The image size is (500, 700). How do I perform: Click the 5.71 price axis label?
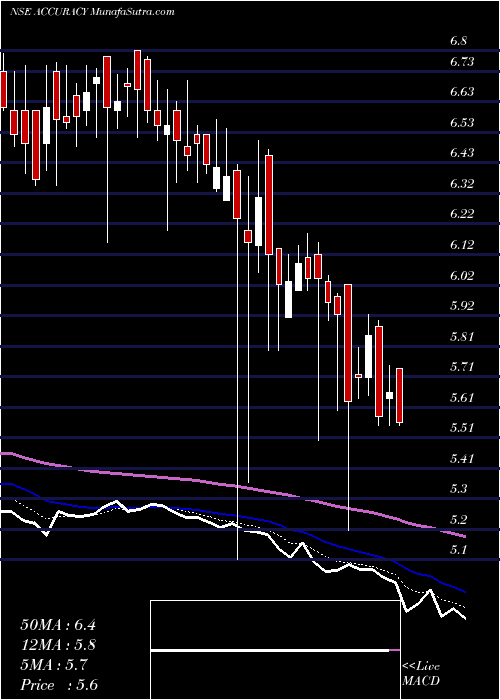[462, 367]
